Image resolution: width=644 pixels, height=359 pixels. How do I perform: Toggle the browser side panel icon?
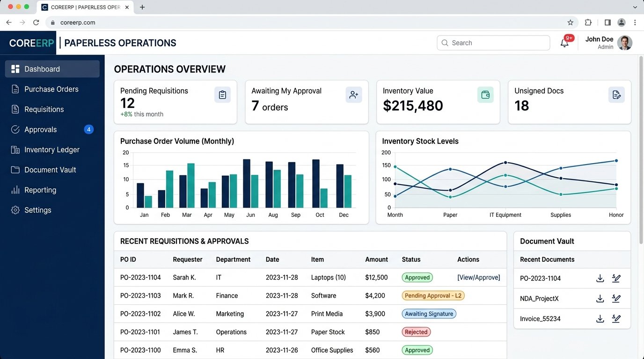pyautogui.click(x=607, y=22)
